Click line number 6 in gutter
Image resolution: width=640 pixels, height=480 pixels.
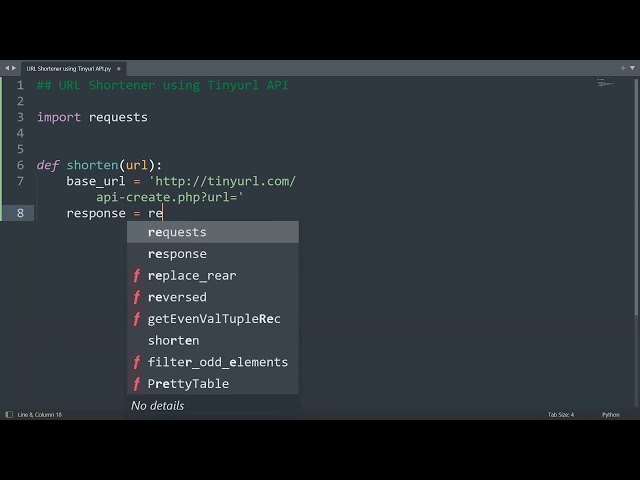click(x=20, y=165)
